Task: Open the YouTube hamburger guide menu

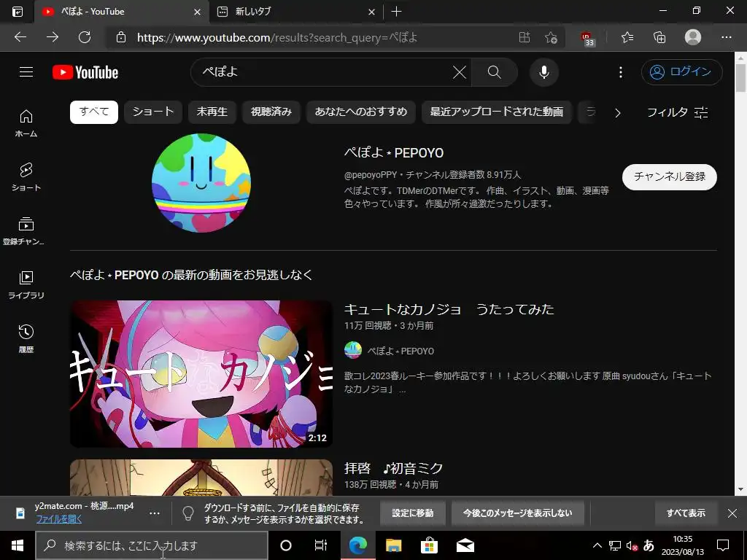Action: click(26, 72)
